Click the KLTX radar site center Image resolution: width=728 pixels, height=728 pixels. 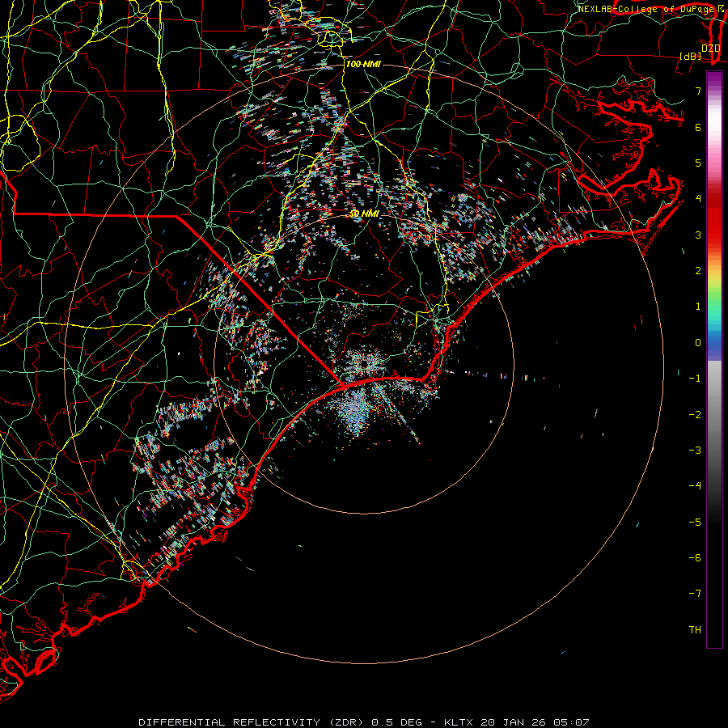point(365,363)
